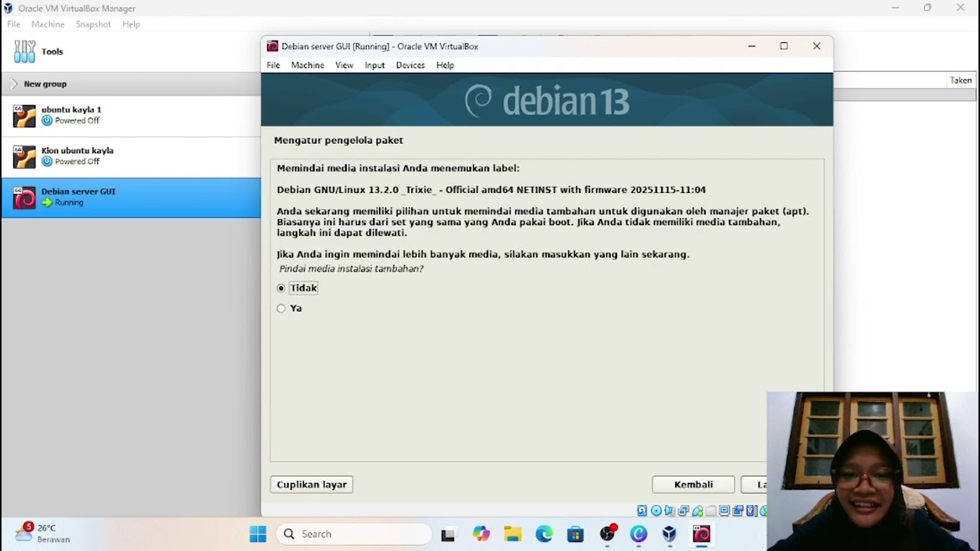Screen dimensions: 980x551
Task: Open the Machine menu in VM window
Action: click(307, 65)
